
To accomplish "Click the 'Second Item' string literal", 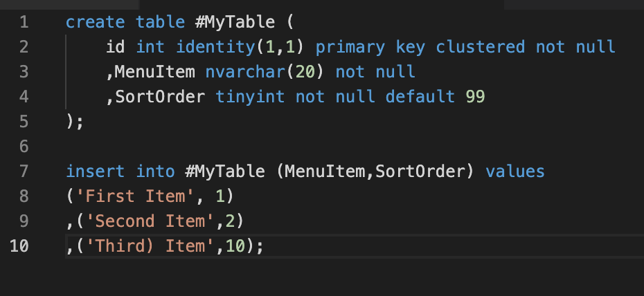I will point(150,221).
